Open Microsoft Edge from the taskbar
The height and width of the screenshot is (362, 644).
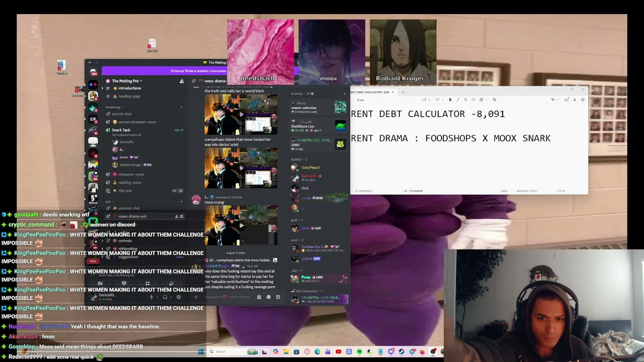[x=317, y=352]
